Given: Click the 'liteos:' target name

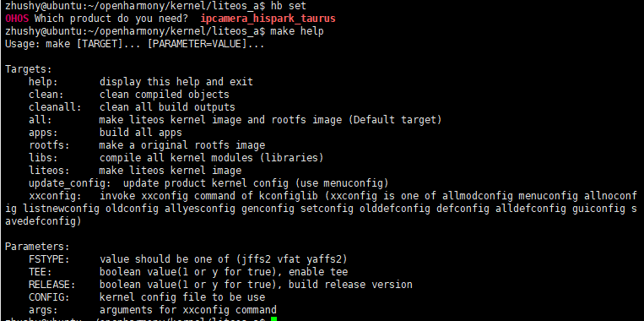Looking at the screenshot, I should coord(49,170).
